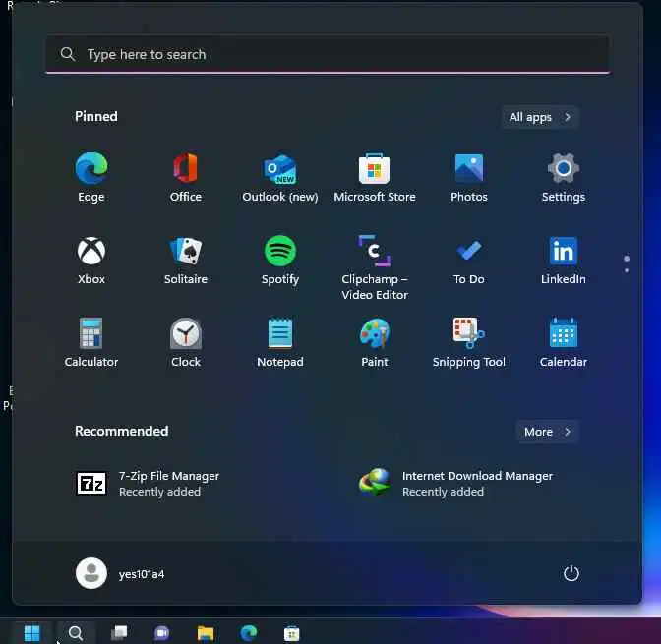Open the Calculator app
Viewport: 661px width, 644px height.
point(91,343)
